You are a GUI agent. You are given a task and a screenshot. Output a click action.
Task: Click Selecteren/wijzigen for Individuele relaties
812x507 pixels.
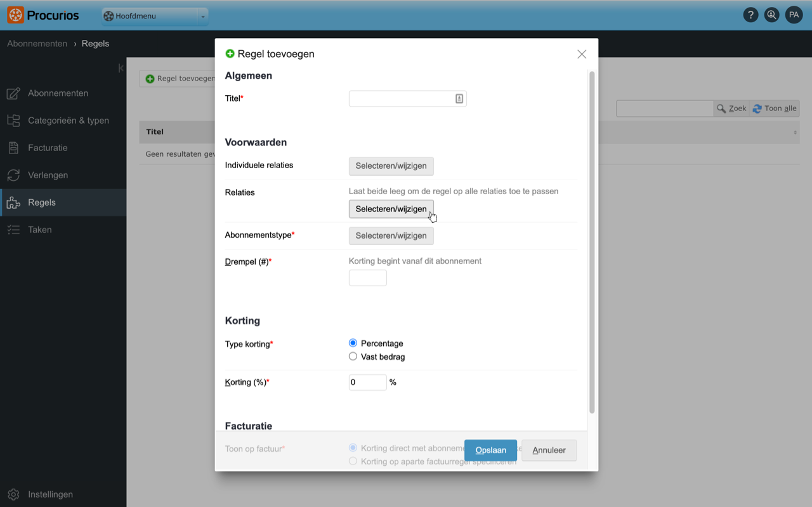coord(391,166)
